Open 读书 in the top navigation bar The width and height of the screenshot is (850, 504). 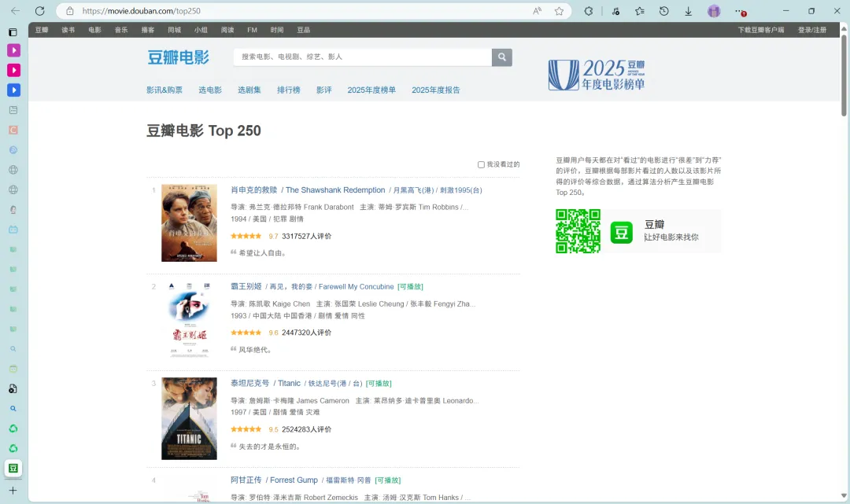(x=68, y=30)
